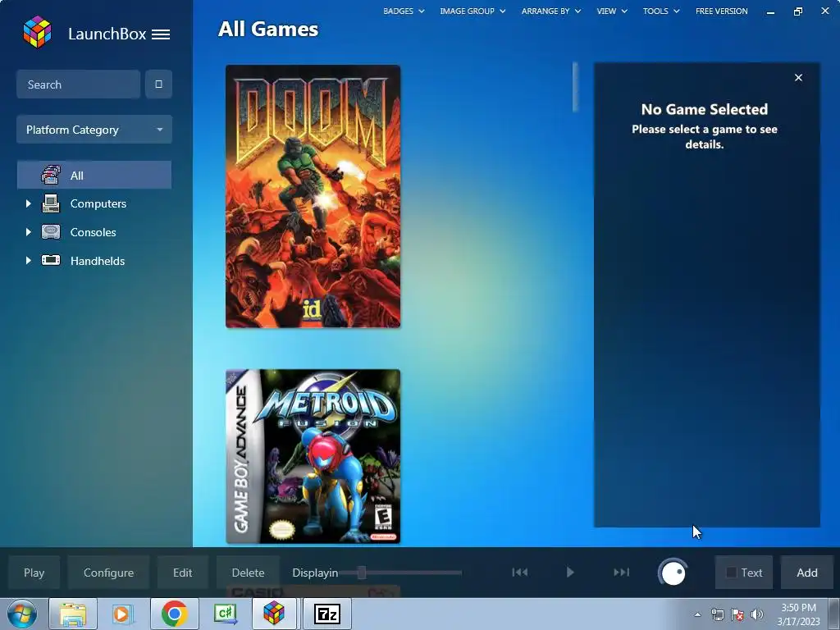Play the music track
Viewport: 840px width, 630px height.
click(570, 572)
